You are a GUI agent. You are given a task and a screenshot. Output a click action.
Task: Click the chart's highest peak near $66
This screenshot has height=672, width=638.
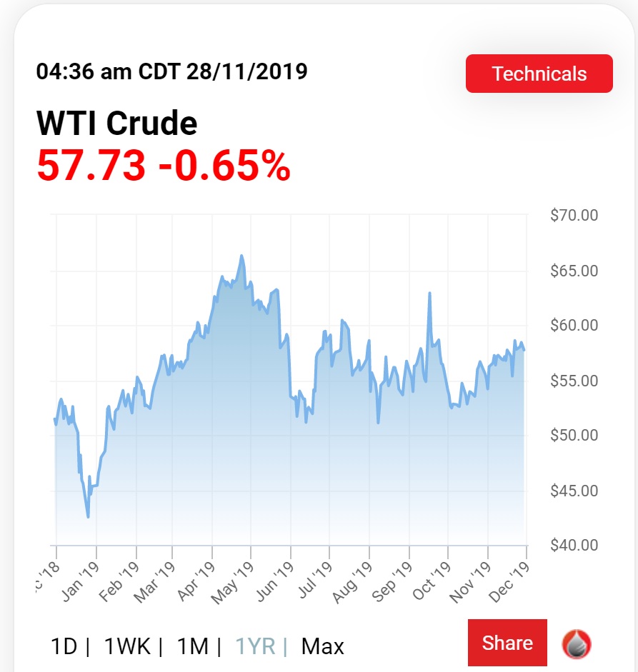pos(241,256)
